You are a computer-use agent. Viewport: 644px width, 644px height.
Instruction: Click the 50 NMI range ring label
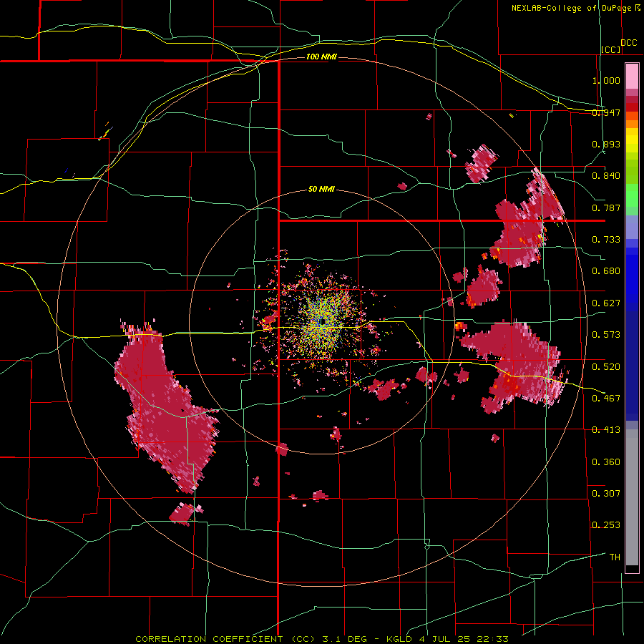pos(321,189)
